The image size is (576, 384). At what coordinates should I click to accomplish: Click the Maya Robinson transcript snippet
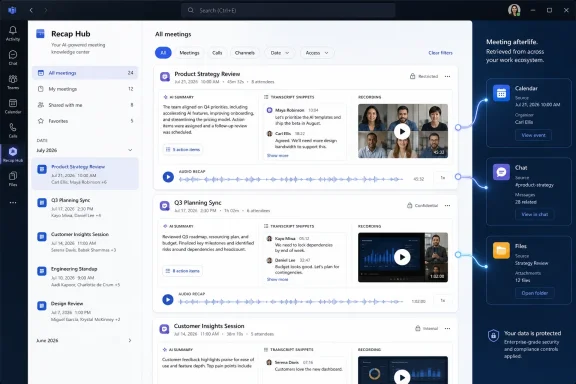[305, 116]
